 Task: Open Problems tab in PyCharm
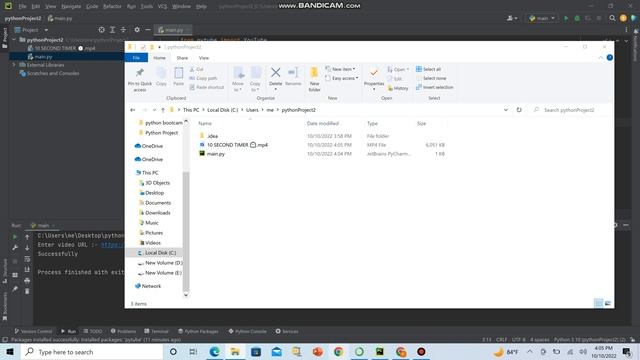pos(123,331)
